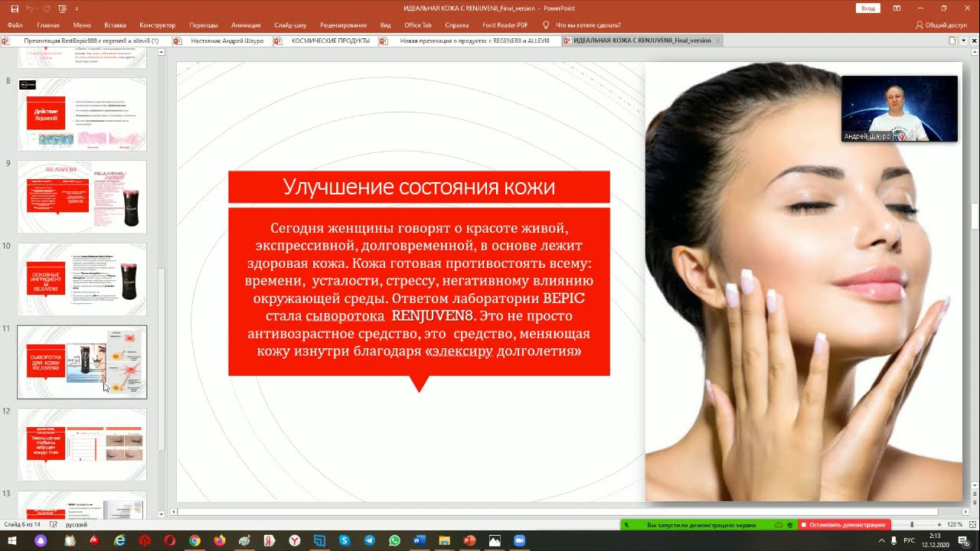Viewport: 980px width, 551px height.
Task: Click the РУС keyboard language indicator
Action: click(910, 540)
